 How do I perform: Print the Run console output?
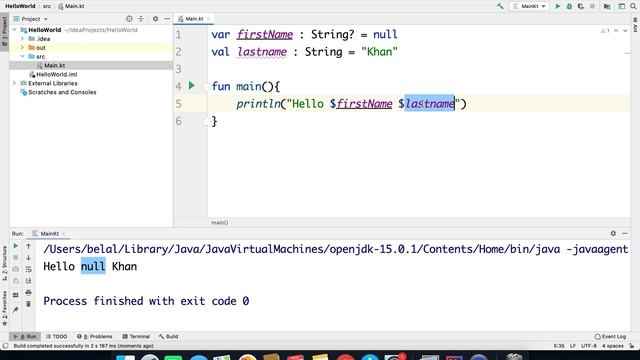click(28, 293)
